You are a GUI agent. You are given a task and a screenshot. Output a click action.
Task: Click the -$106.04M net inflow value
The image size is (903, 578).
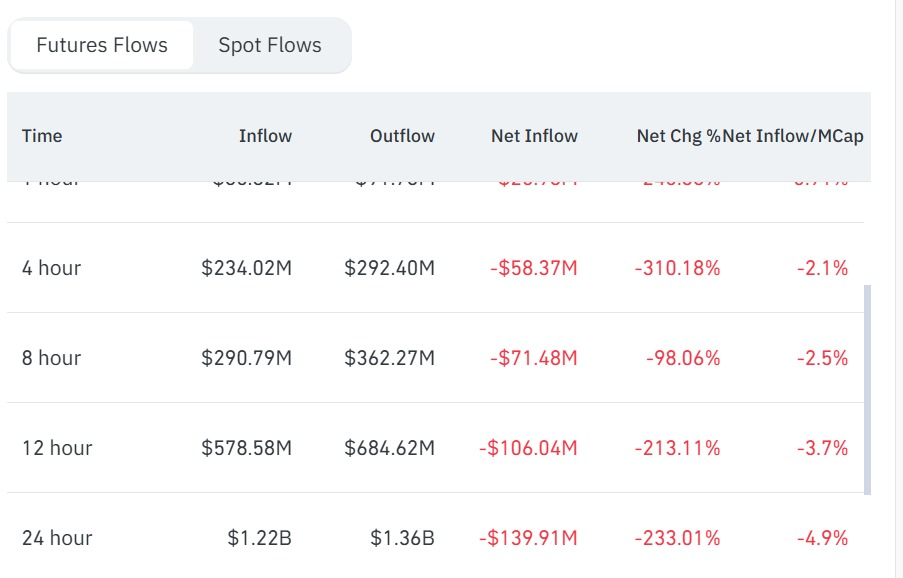point(528,448)
